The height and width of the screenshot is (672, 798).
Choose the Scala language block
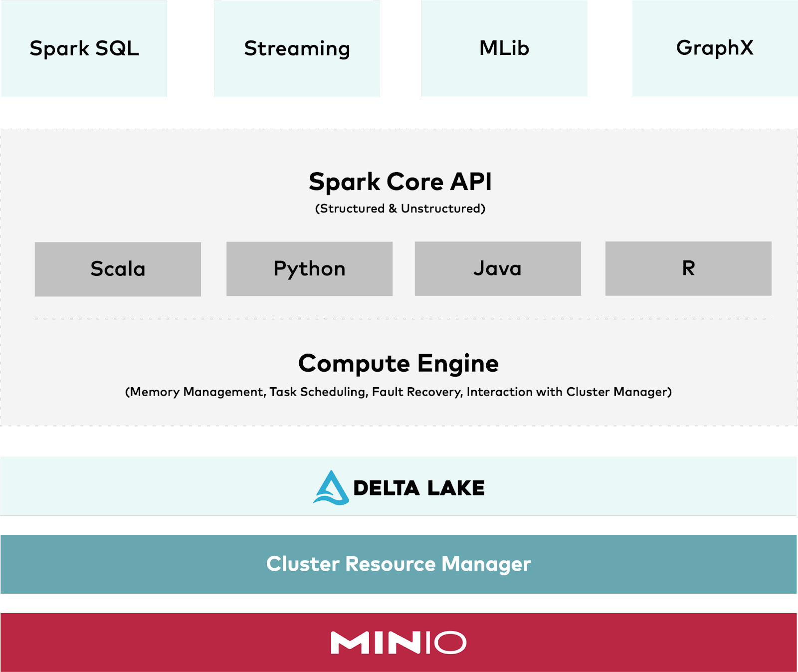point(118,269)
